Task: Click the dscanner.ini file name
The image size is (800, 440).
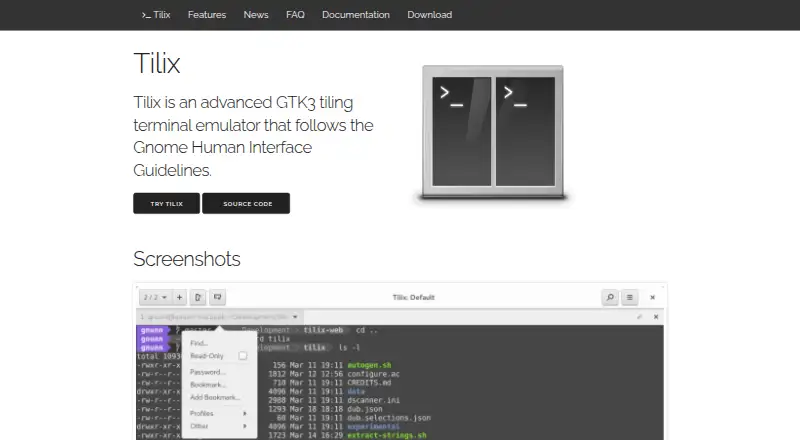Action: [373, 400]
